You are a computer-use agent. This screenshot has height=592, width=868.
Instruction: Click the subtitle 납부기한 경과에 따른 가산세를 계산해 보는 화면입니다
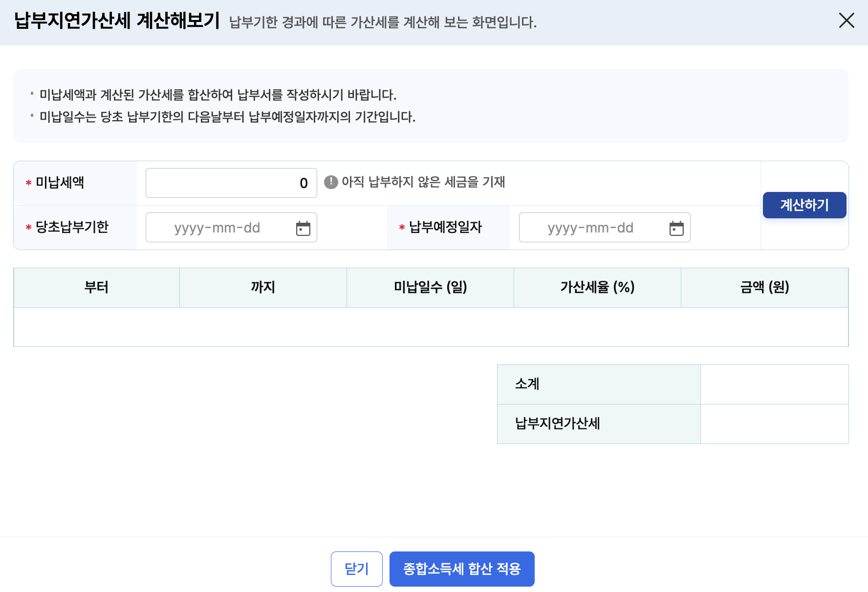pyautogui.click(x=383, y=22)
